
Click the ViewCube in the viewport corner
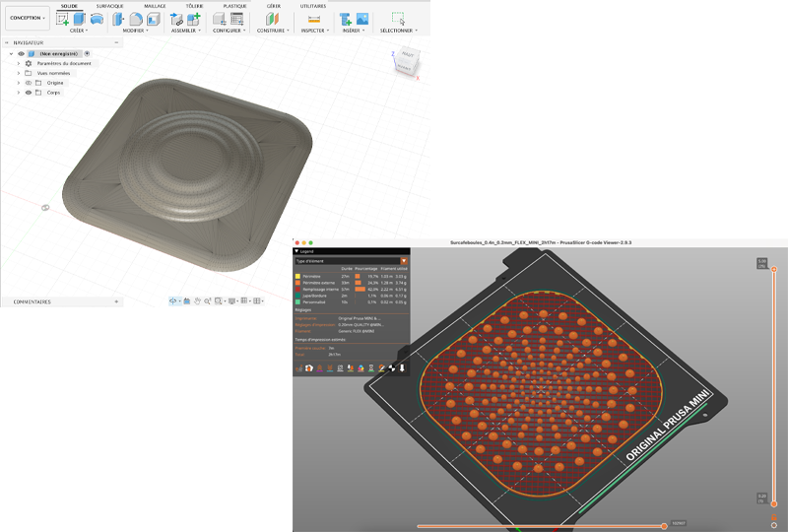tap(404, 61)
